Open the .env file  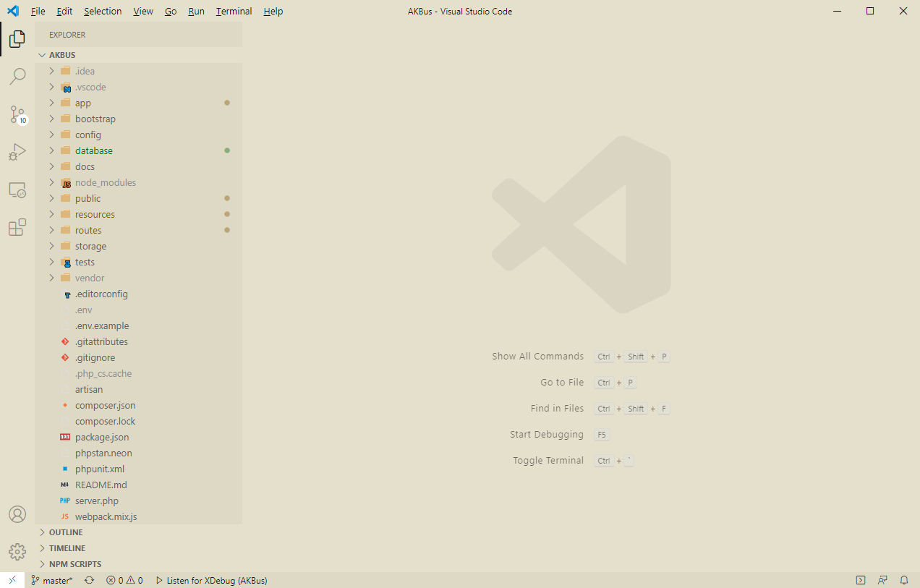pos(139,310)
